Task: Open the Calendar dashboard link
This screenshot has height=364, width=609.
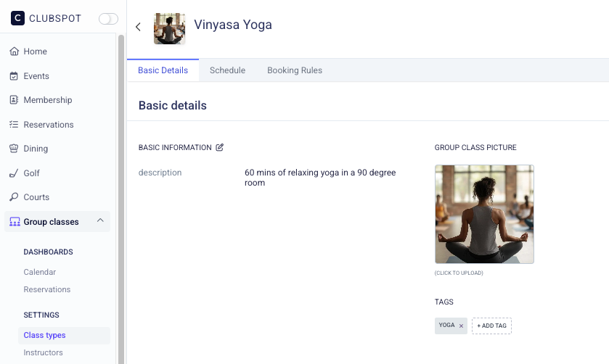Action: 39,272
